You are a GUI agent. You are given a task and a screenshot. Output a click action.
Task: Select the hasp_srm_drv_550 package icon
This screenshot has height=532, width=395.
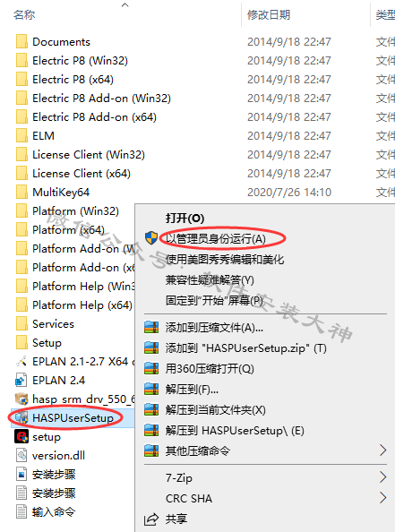point(21,399)
